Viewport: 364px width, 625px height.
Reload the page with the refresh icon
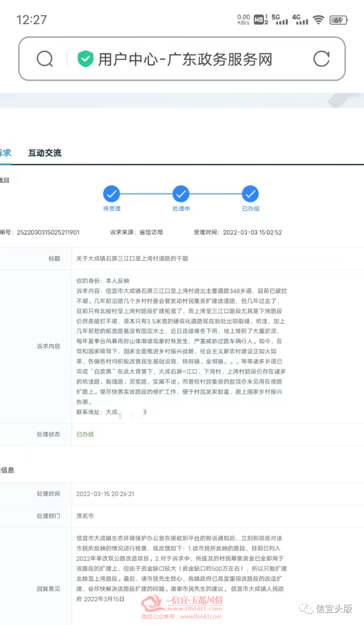[321, 59]
